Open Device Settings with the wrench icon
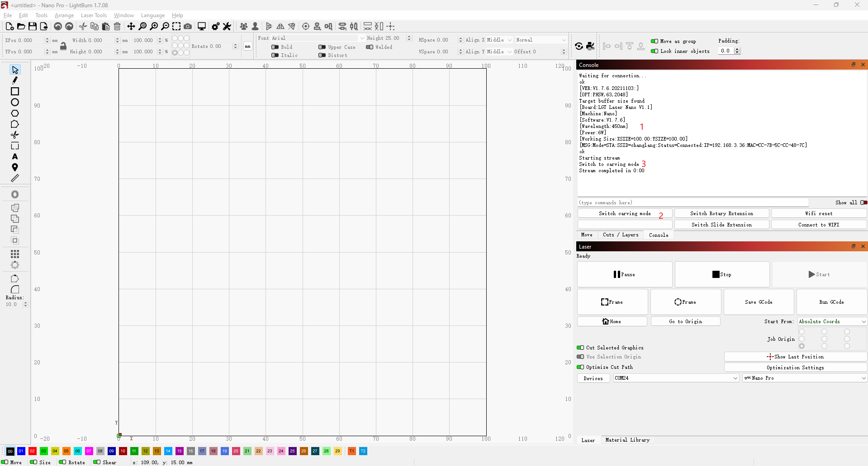This screenshot has width=868, height=466. click(x=227, y=26)
